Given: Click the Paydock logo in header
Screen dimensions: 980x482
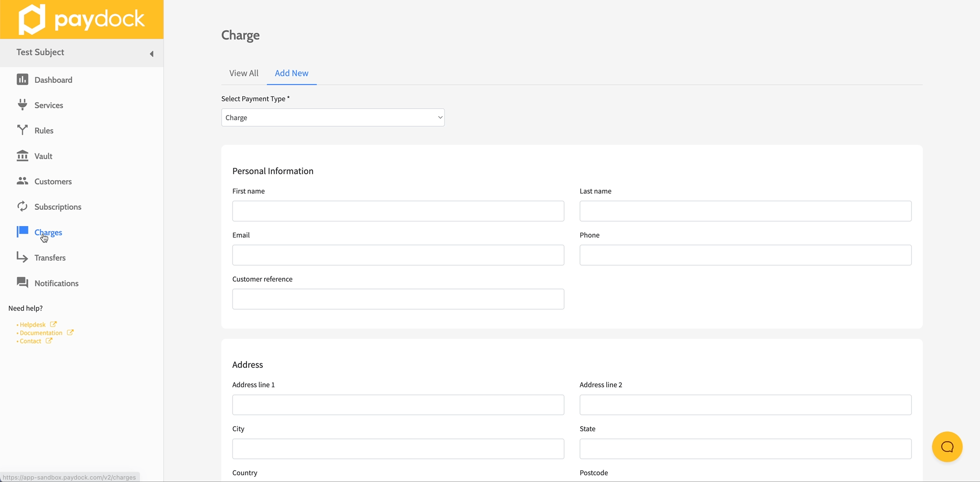Looking at the screenshot, I should point(82,19).
